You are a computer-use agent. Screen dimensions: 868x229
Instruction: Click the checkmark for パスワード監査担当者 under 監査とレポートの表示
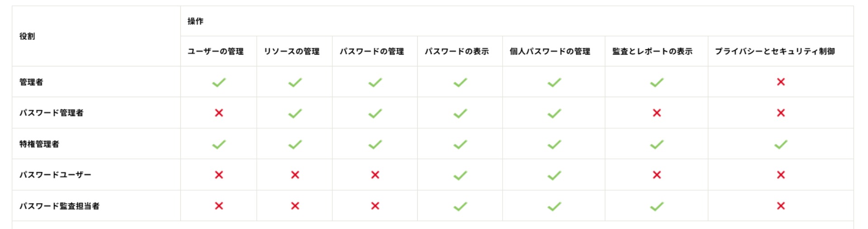click(x=657, y=206)
